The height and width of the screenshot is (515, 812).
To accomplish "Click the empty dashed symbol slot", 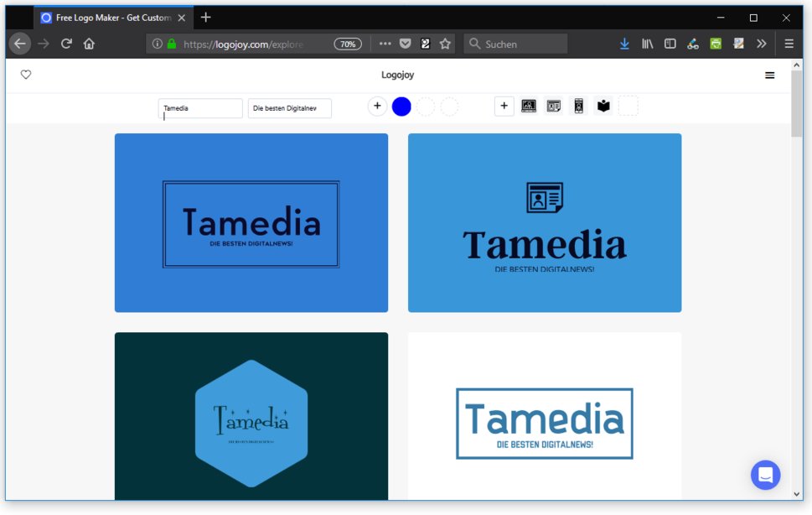I will coord(628,107).
